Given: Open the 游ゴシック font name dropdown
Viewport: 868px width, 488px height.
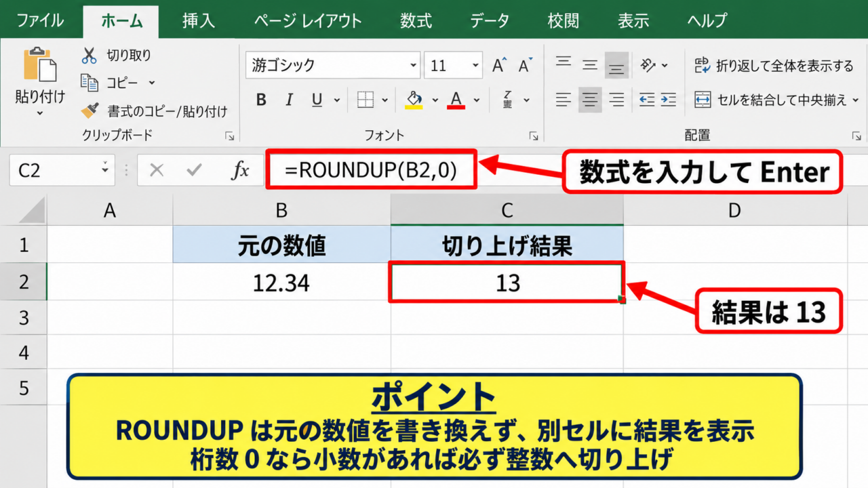Looking at the screenshot, I should (x=414, y=66).
